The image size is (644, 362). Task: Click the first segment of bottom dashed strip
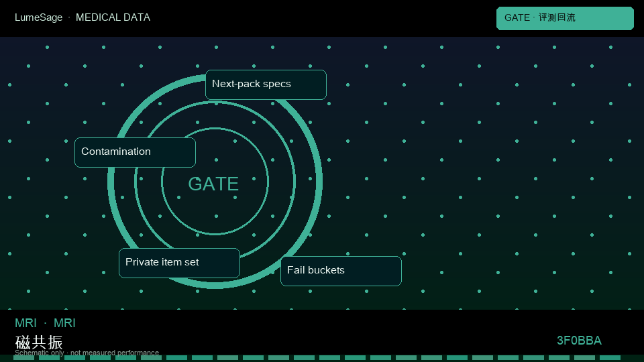click(x=24, y=358)
